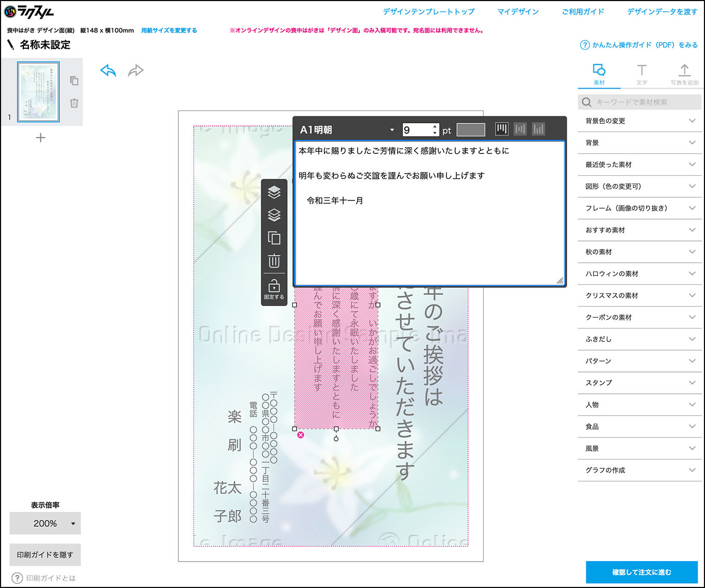
Task: Switch to the 文字 tab
Action: coord(642,75)
